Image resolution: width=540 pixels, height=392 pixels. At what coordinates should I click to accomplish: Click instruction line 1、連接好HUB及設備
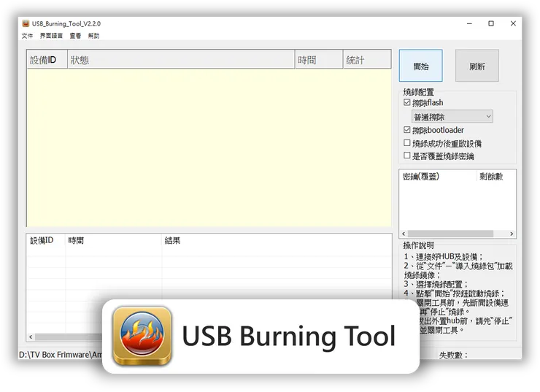pyautogui.click(x=444, y=257)
